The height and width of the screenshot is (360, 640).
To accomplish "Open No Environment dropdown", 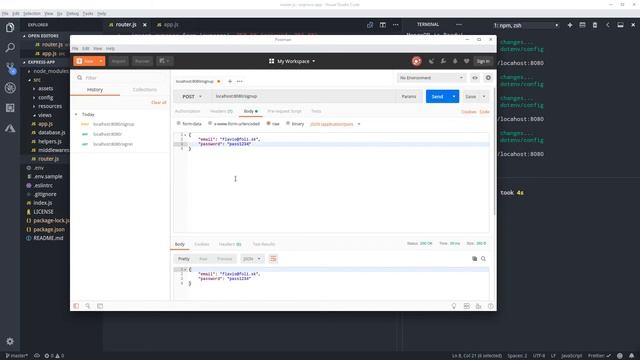I will (x=431, y=78).
